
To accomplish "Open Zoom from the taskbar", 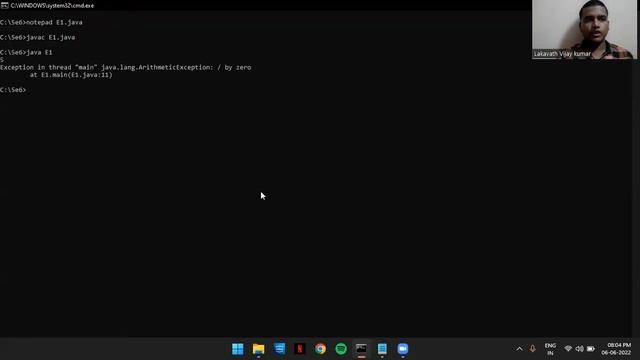I will [403, 349].
